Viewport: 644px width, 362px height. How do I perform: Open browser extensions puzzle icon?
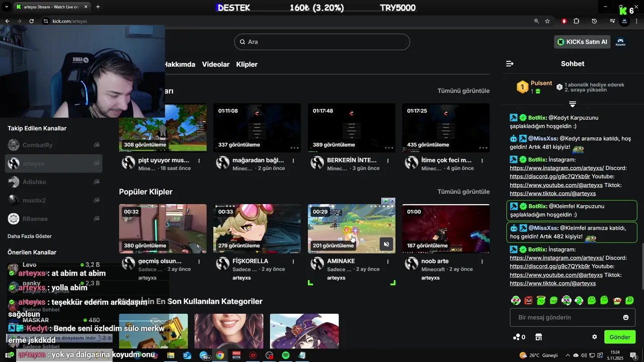[577, 21]
